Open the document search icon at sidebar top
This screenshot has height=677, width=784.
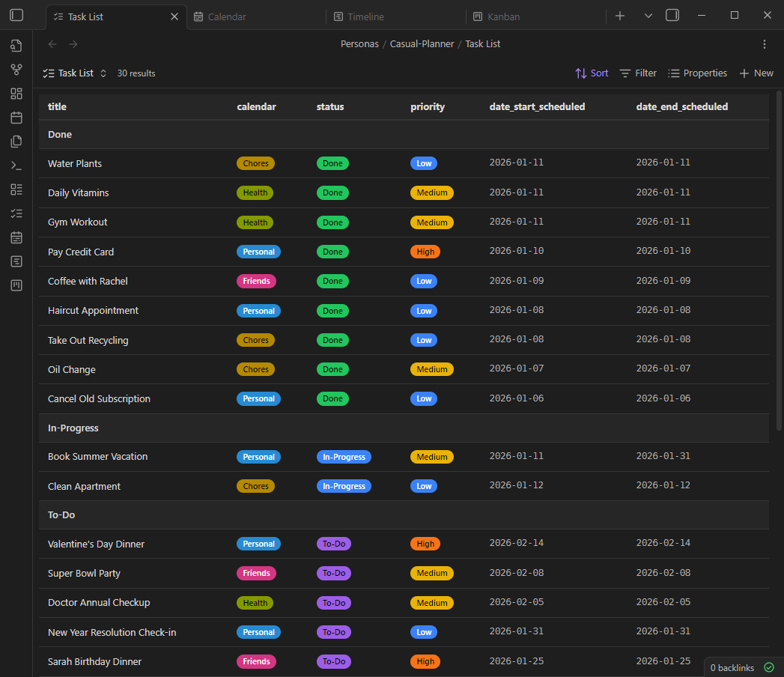(x=16, y=46)
